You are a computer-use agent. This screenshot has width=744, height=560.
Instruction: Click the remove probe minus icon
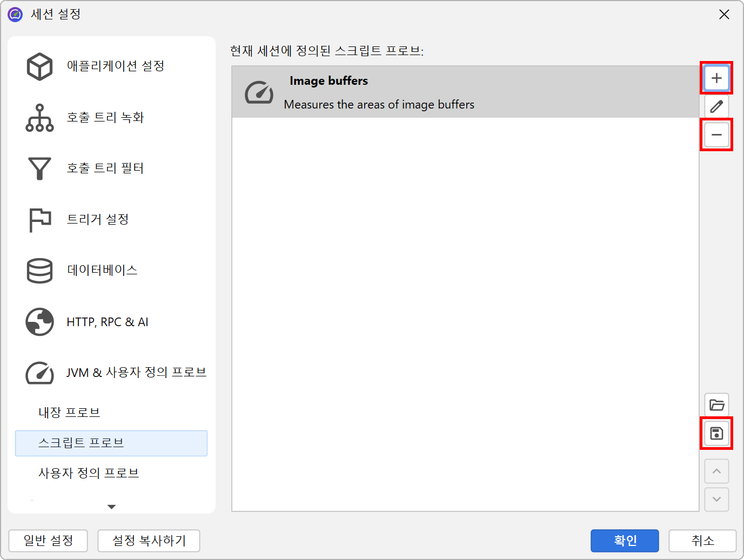click(716, 134)
